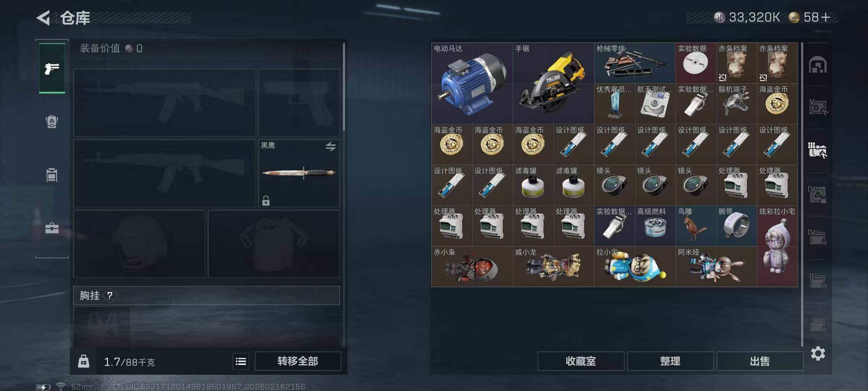Open the 胸挂 help question mark

110,296
